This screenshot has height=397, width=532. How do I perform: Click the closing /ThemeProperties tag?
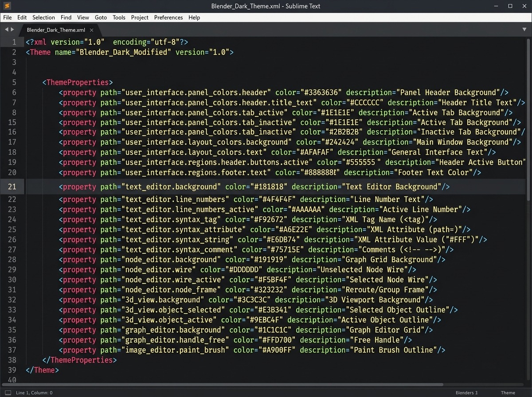coord(79,360)
